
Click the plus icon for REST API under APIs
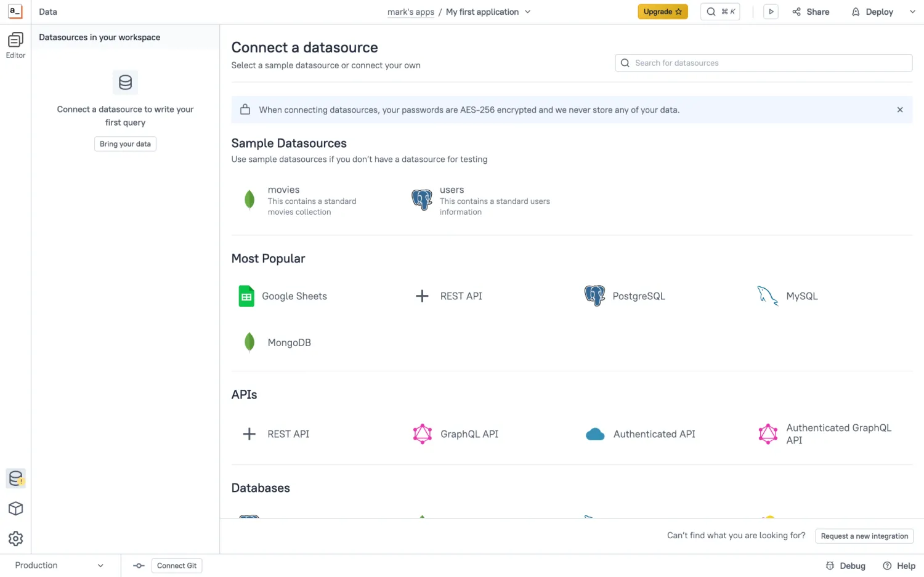249,434
